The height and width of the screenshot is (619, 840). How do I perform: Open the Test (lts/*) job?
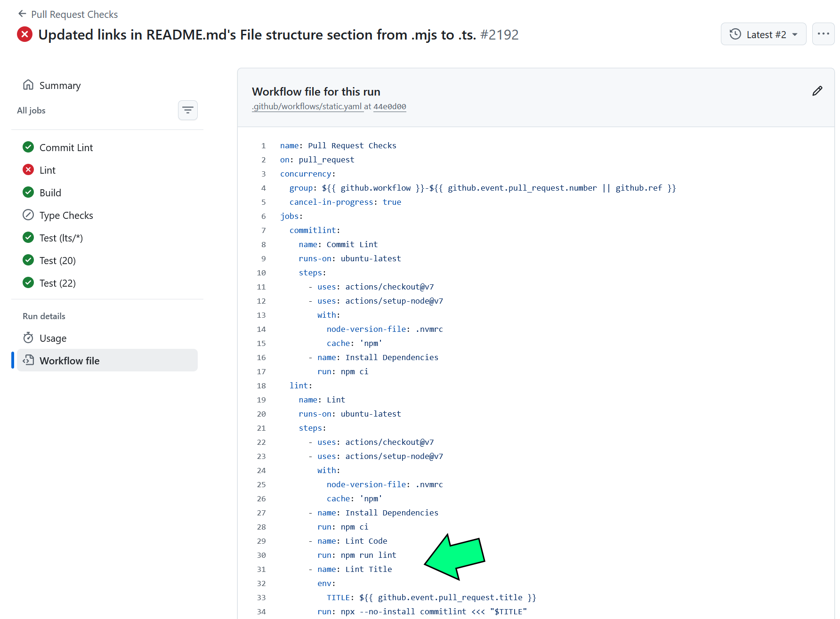pyautogui.click(x=107, y=238)
